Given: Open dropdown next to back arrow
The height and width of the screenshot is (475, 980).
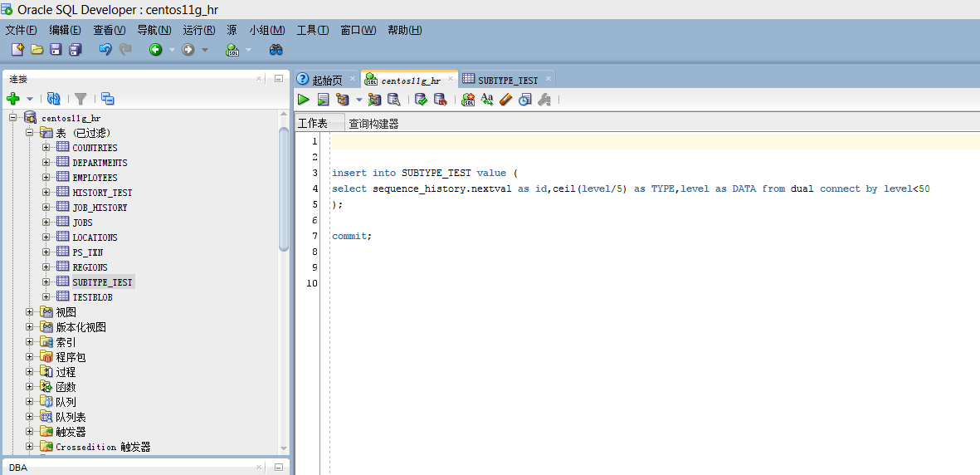Looking at the screenshot, I should (172, 50).
